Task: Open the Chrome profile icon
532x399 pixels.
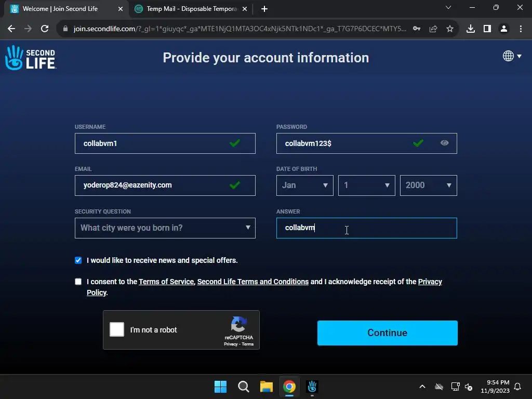Action: tap(504, 29)
